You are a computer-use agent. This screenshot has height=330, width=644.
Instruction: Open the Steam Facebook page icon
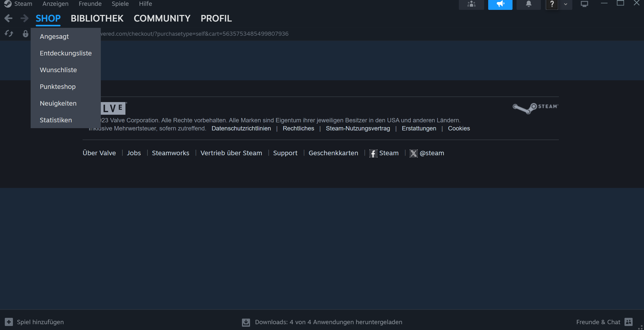[373, 153]
